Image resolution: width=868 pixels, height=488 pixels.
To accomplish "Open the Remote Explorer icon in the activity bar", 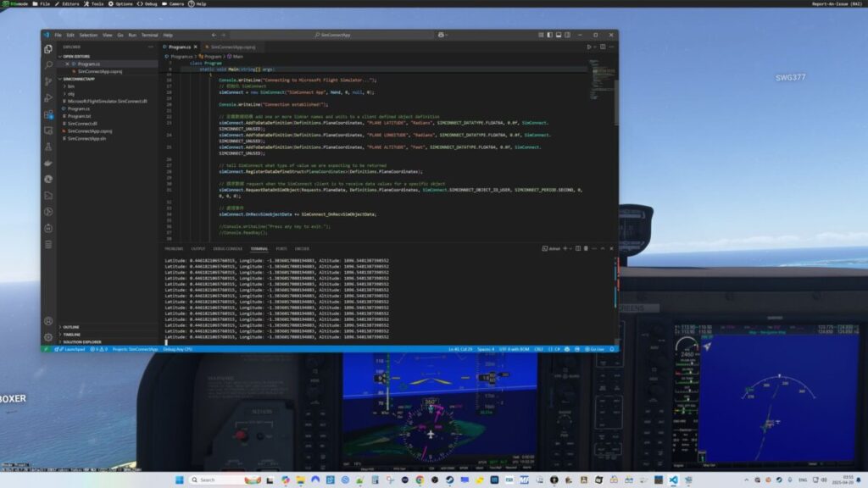I will [48, 130].
